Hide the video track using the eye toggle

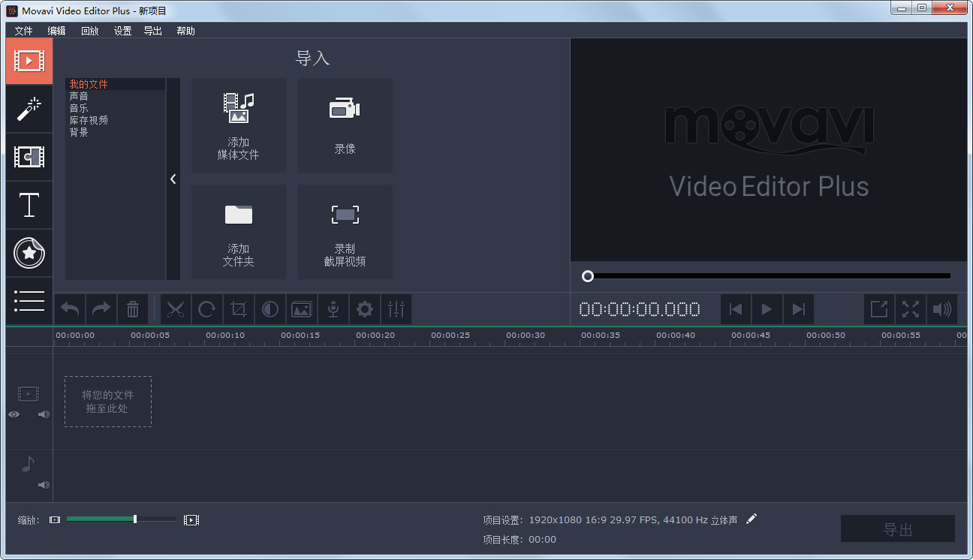click(14, 414)
